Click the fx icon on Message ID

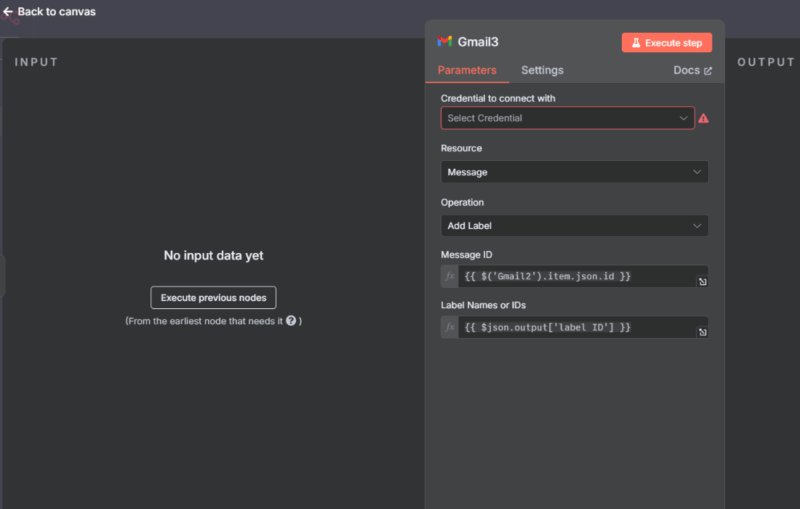[x=449, y=276]
